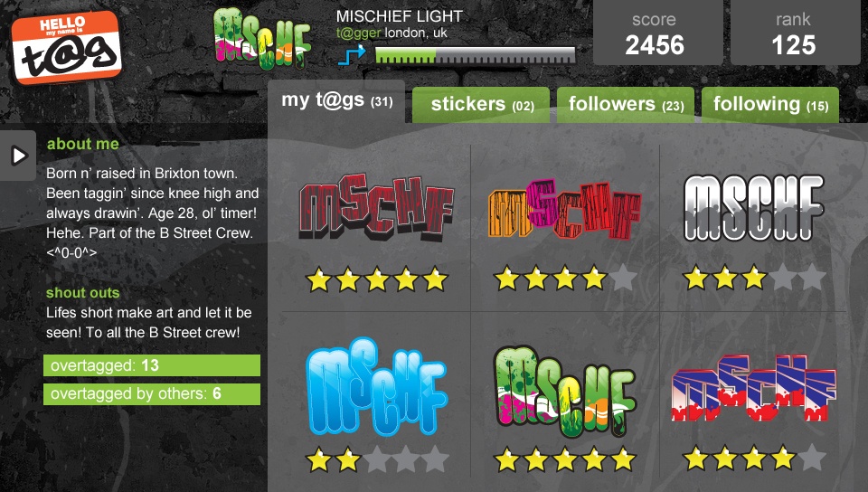This screenshot has height=492, width=868.
Task: Click the overtagged by others: 6 bar
Action: [152, 393]
